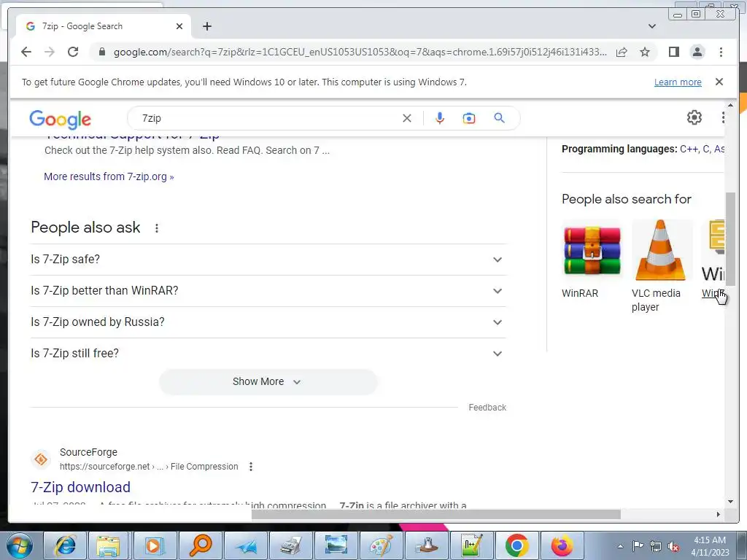This screenshot has width=747, height=560.
Task: Open the share page icon in address bar
Action: tap(622, 52)
